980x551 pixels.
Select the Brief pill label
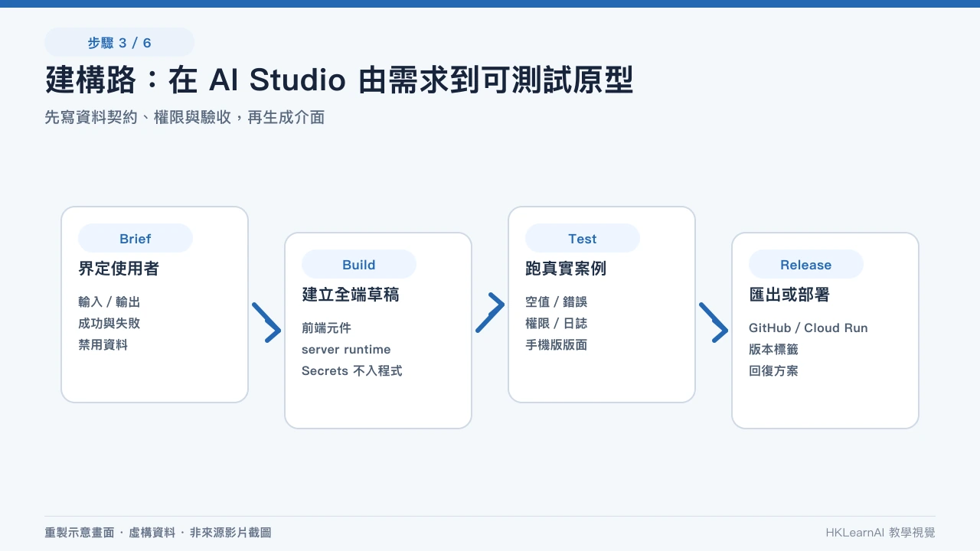point(136,239)
